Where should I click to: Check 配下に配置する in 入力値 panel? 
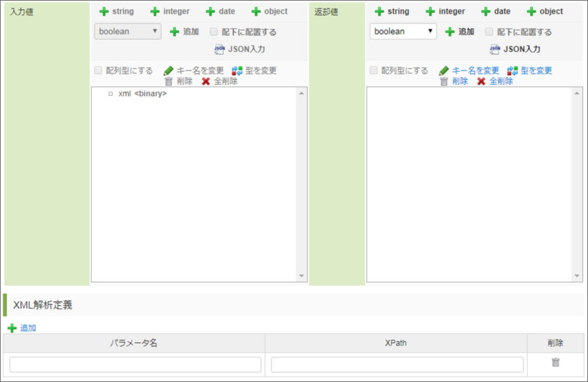(x=213, y=31)
